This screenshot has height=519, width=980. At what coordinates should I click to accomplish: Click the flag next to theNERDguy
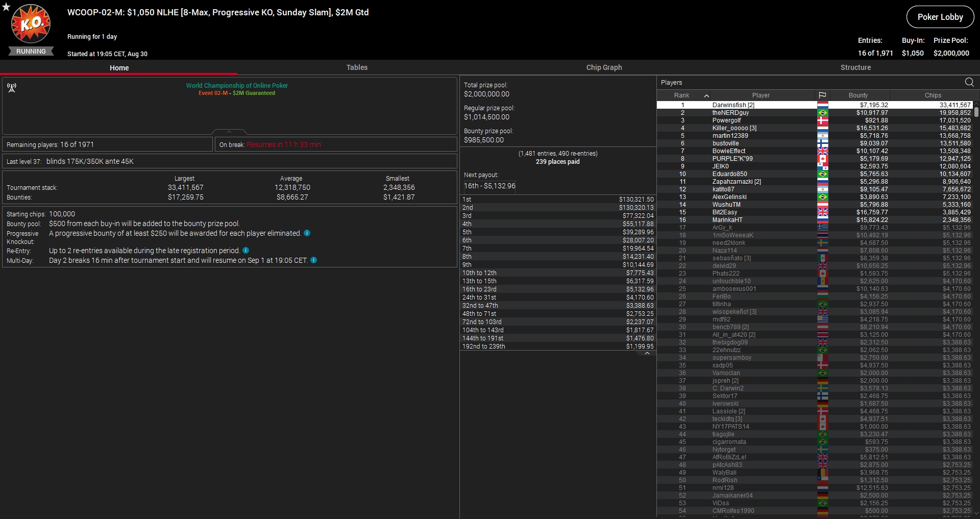(822, 113)
